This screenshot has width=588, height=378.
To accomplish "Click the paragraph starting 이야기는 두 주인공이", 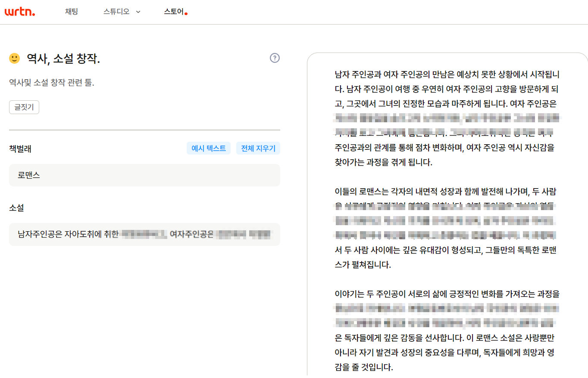I will coord(447,331).
